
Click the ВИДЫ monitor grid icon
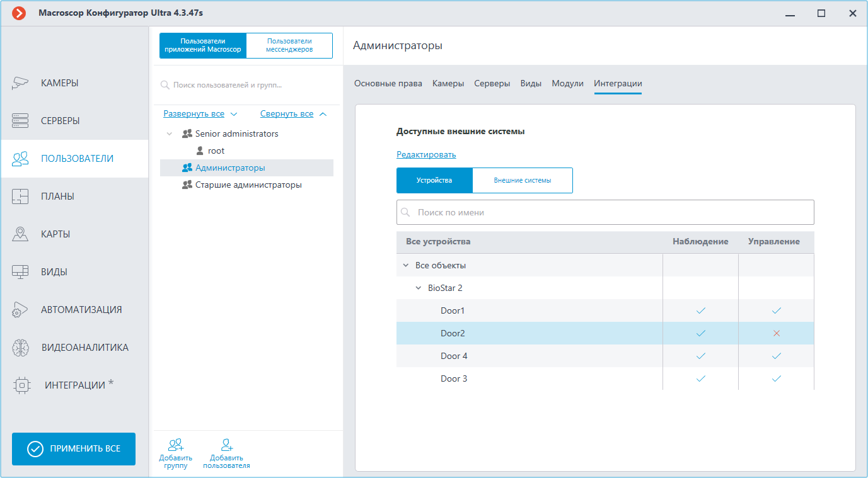tap(21, 272)
